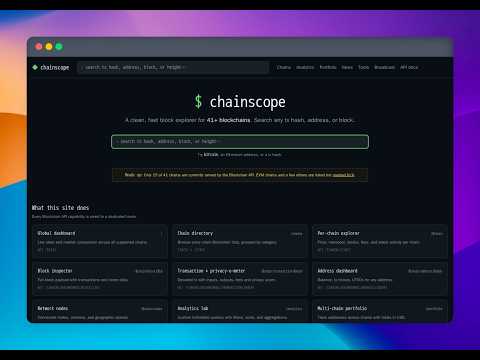Open the Chains nav item

click(284, 67)
